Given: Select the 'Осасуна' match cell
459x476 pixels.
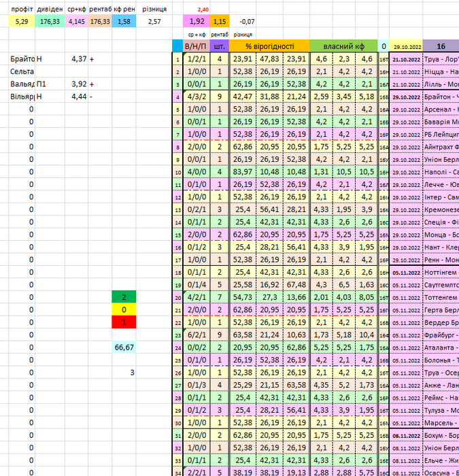Looking at the screenshot, I should pos(441,473).
